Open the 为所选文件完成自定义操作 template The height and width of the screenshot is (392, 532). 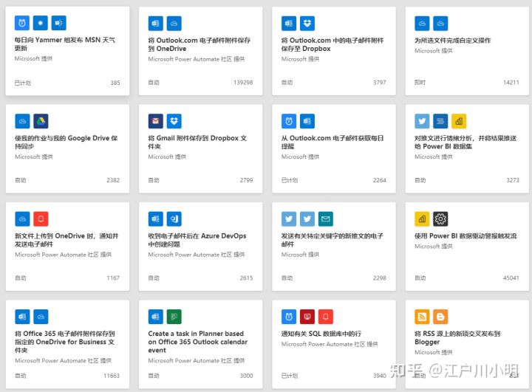[467, 51]
